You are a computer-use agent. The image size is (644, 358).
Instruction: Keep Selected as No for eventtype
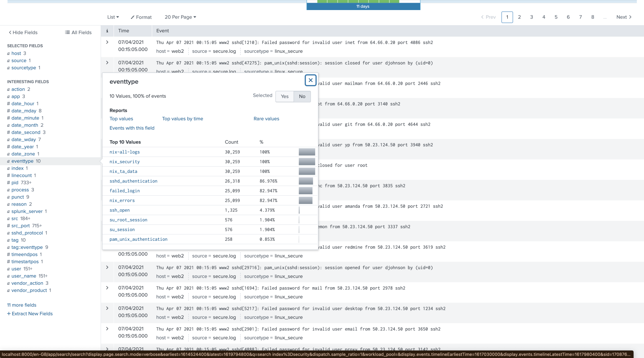[302, 96]
